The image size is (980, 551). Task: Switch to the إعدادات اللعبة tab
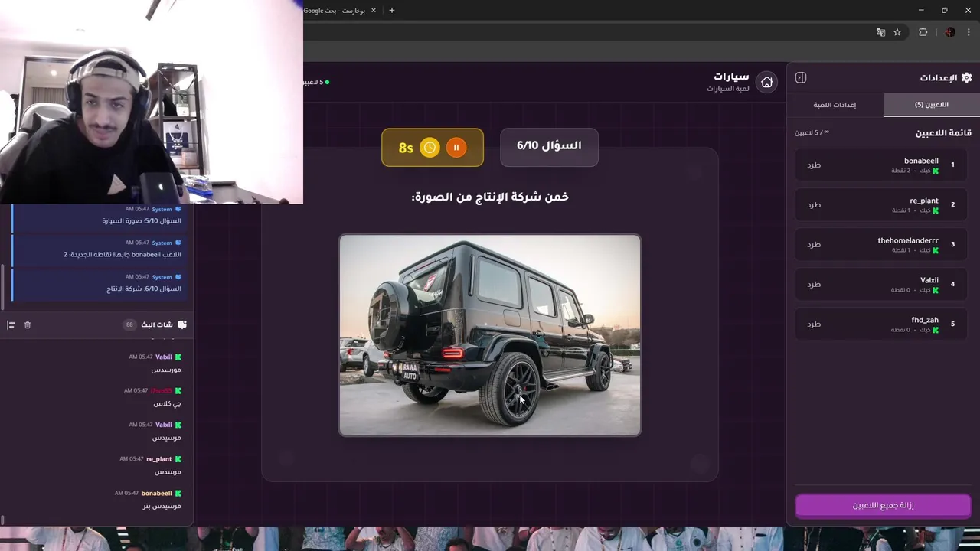point(835,105)
